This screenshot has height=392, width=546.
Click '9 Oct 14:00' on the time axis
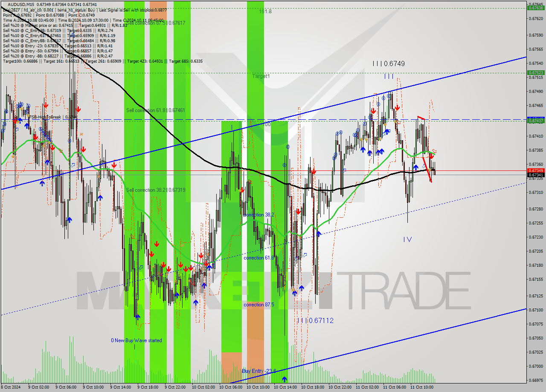click(121, 387)
